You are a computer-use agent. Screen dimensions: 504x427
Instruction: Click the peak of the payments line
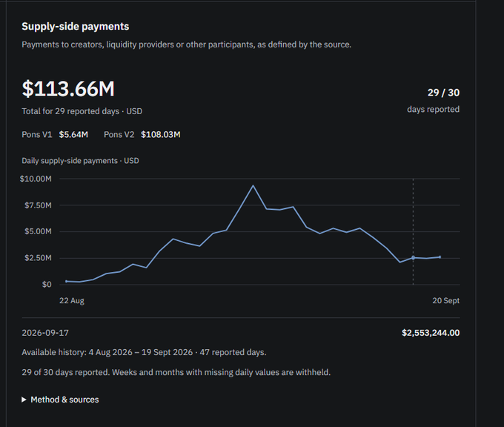pyautogui.click(x=253, y=185)
